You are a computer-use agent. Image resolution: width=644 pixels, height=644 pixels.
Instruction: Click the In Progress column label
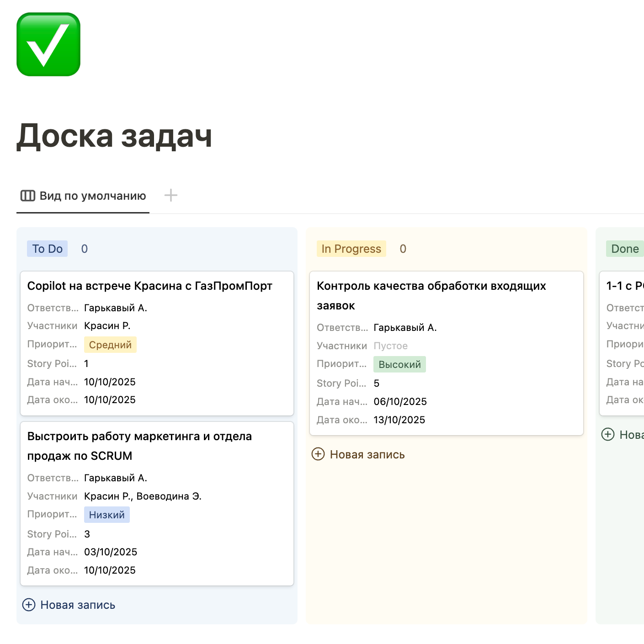pos(351,249)
